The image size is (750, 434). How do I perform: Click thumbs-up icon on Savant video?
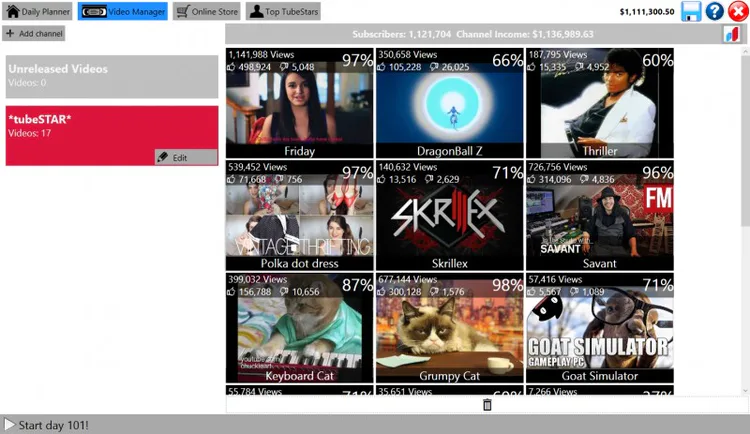531,179
